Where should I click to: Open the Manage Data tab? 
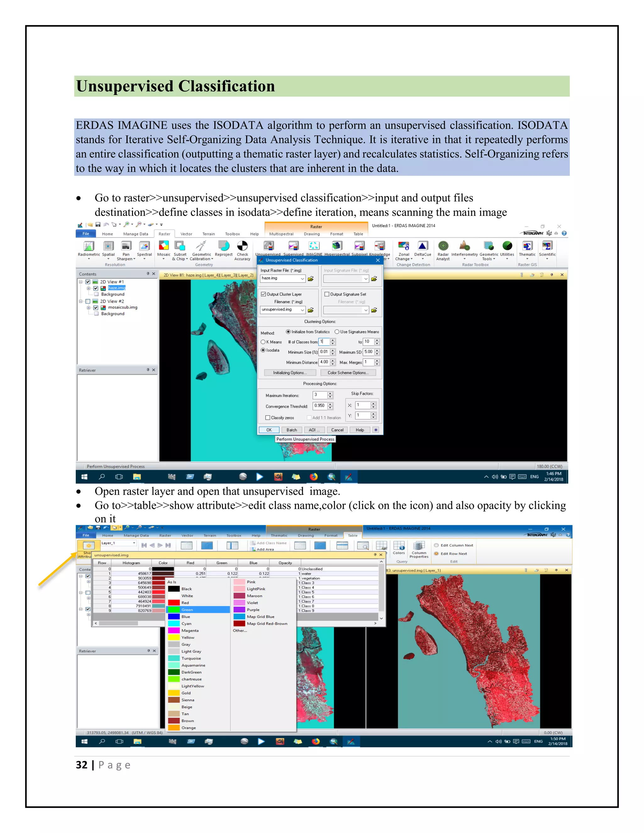click(136, 234)
